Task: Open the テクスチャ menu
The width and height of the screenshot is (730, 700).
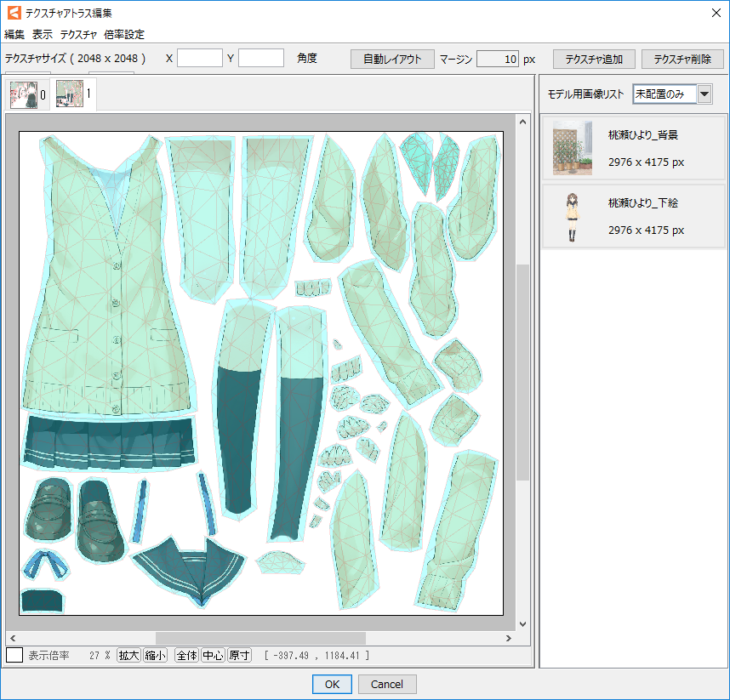Action: click(78, 35)
